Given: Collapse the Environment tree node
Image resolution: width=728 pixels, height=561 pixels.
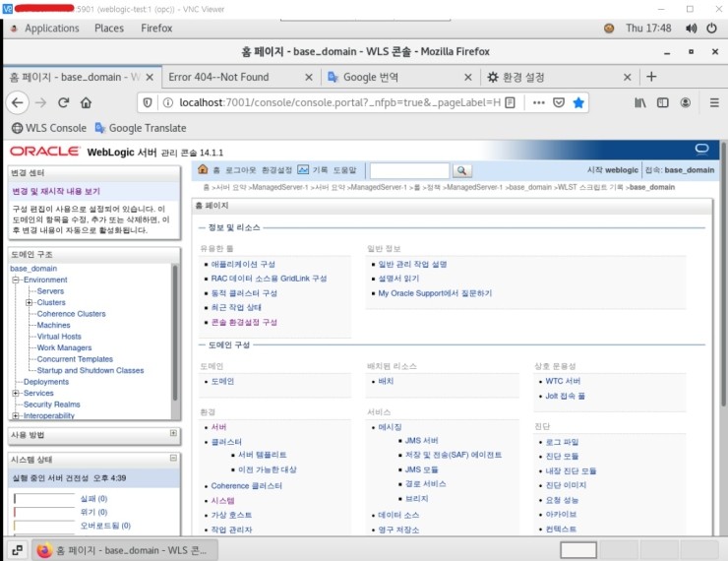Looking at the screenshot, I should pyautogui.click(x=16, y=280).
